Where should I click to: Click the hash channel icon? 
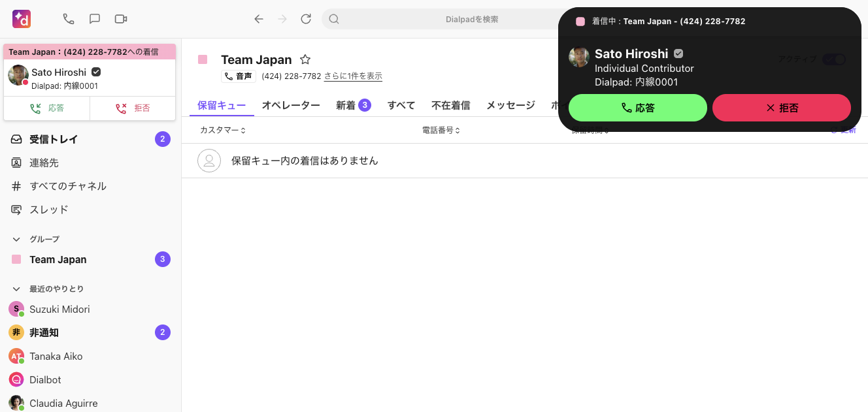[x=16, y=186]
